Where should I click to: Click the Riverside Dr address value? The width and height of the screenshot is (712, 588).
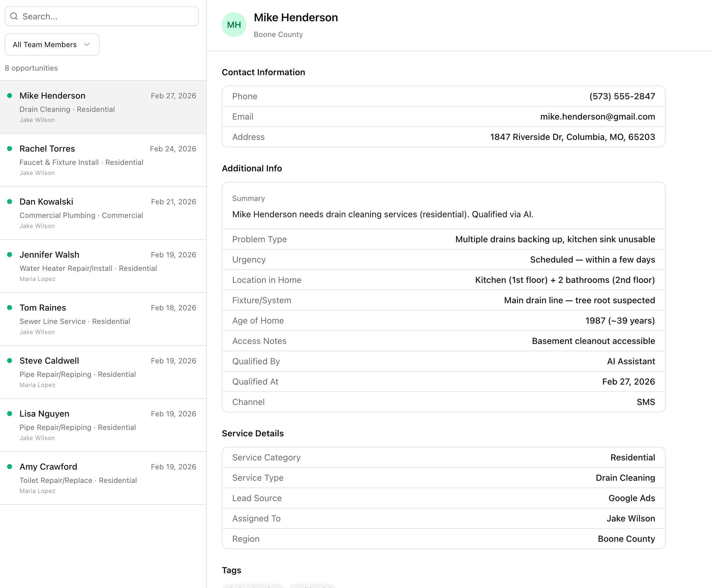572,137
